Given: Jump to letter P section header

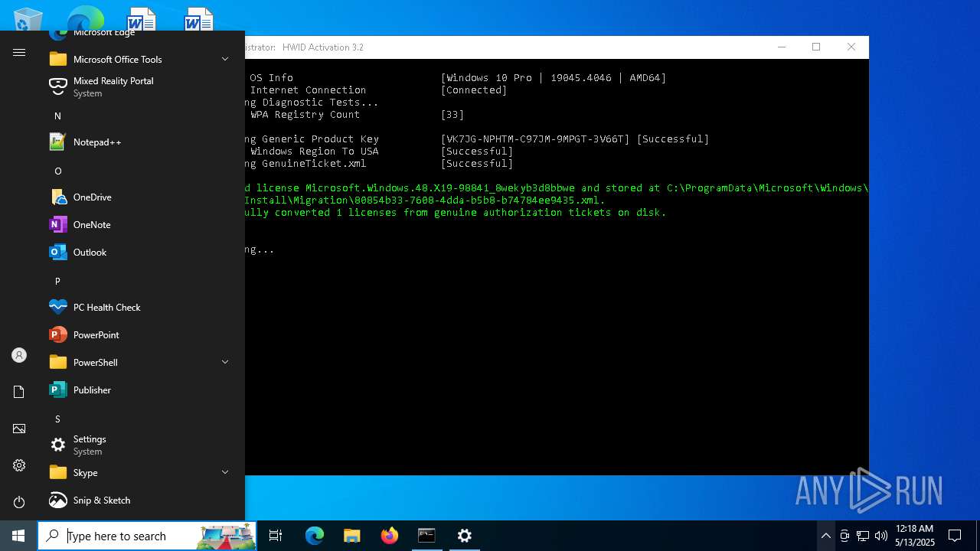Looking at the screenshot, I should click(x=57, y=281).
